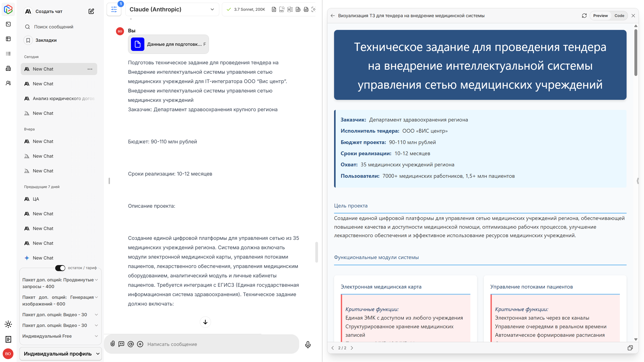This screenshot has height=362, width=644.
Task: Click the Поиск сообщений search field
Action: coord(59,27)
